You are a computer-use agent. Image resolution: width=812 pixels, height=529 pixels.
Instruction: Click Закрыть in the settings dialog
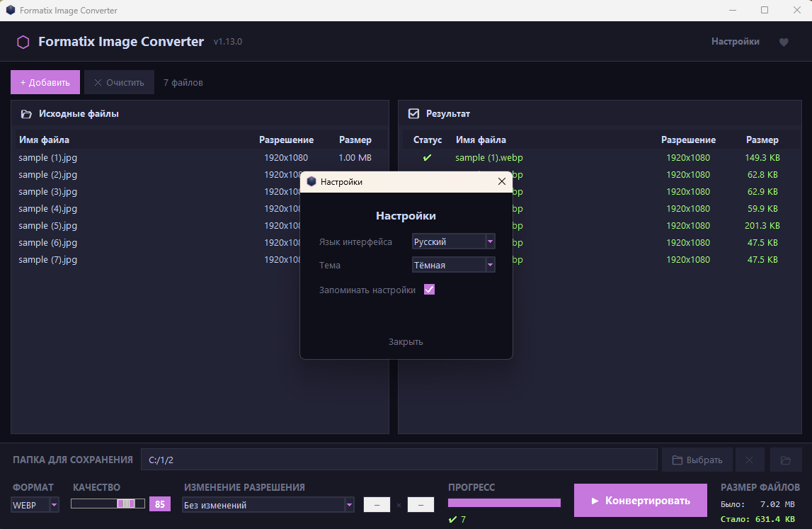click(x=406, y=342)
